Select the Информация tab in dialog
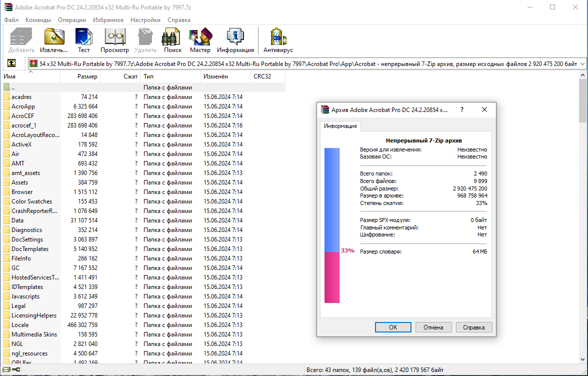The width and height of the screenshot is (588, 376). (x=340, y=126)
